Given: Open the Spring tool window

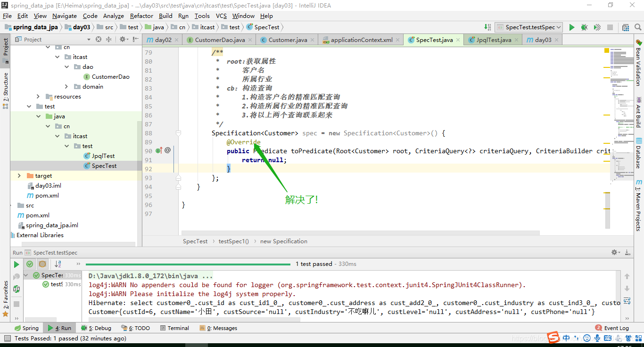Looking at the screenshot, I should click(x=26, y=328).
